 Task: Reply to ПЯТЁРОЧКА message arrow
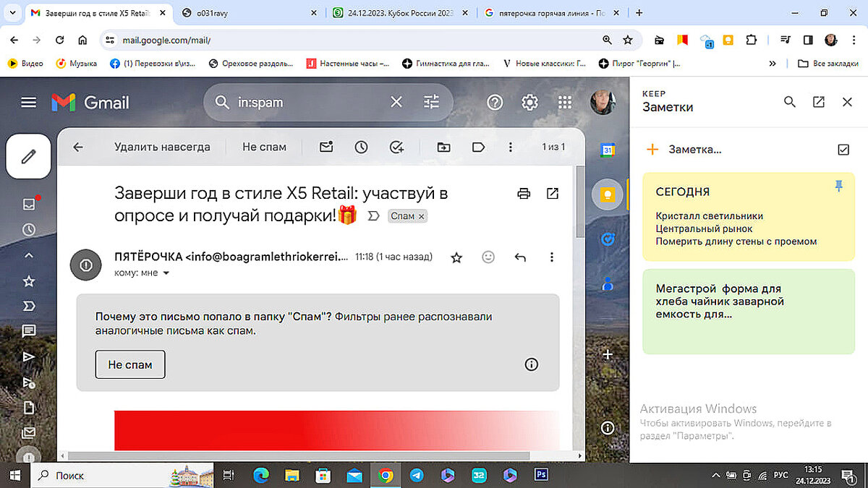(x=519, y=257)
